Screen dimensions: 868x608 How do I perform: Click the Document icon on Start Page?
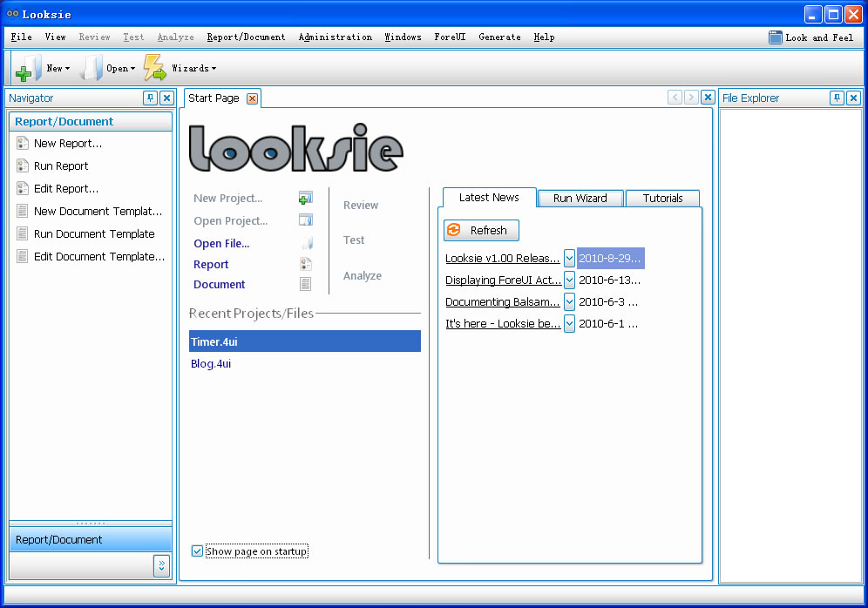(305, 284)
